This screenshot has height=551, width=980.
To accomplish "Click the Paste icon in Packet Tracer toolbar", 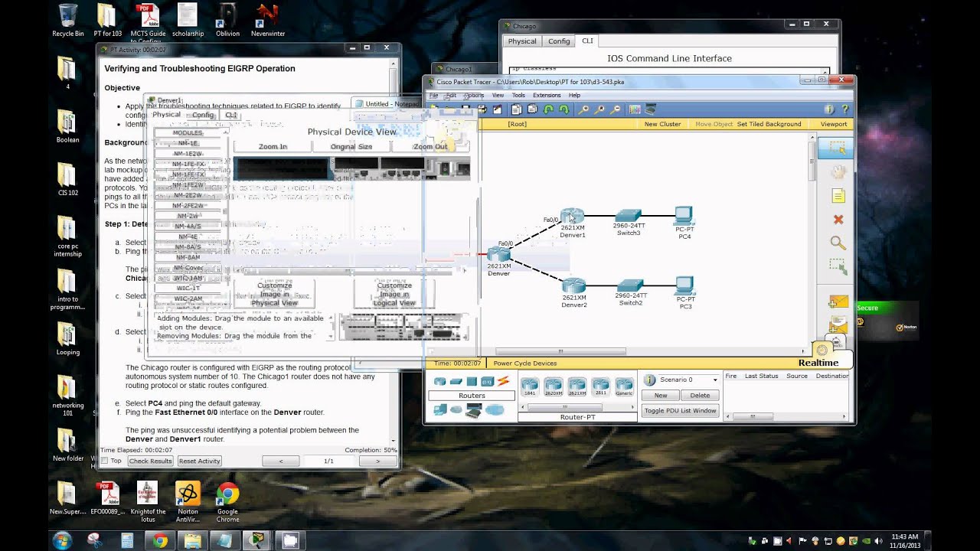I will [x=531, y=109].
